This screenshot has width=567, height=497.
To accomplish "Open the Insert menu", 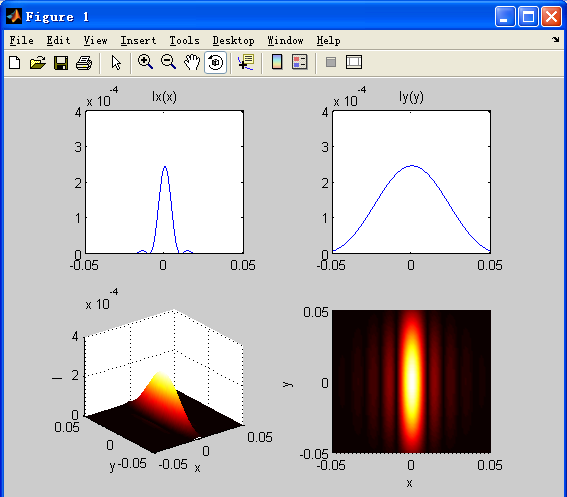I will 138,41.
